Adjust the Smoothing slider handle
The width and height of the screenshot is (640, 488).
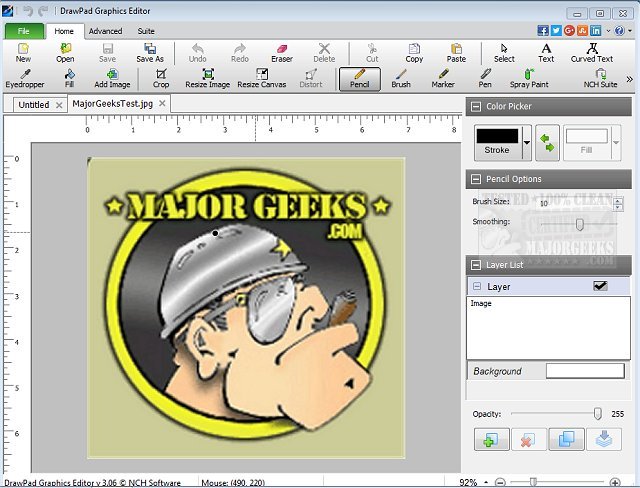579,224
